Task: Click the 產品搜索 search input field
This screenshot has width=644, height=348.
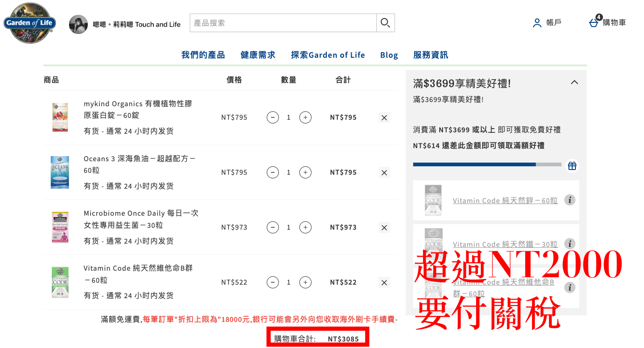Action: (x=283, y=23)
